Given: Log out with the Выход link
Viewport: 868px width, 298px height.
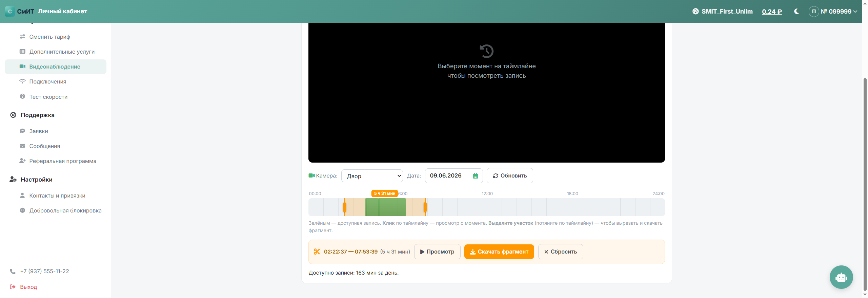Looking at the screenshot, I should 28,287.
